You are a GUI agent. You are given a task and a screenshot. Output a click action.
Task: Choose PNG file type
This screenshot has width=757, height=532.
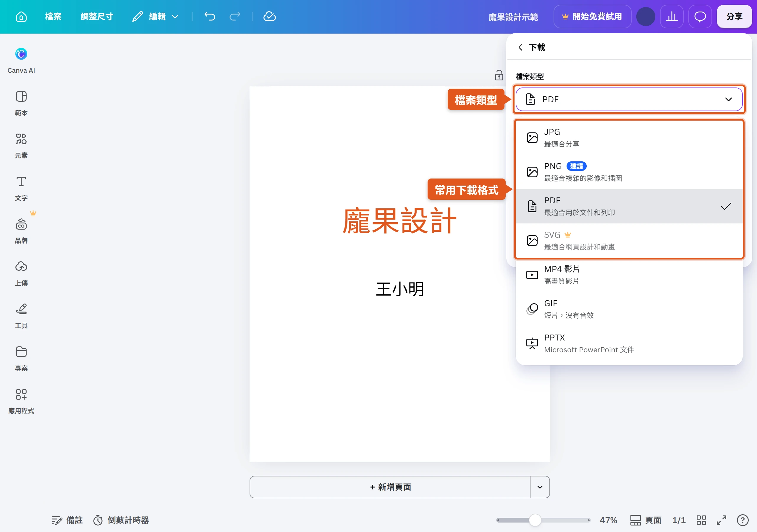coord(629,172)
